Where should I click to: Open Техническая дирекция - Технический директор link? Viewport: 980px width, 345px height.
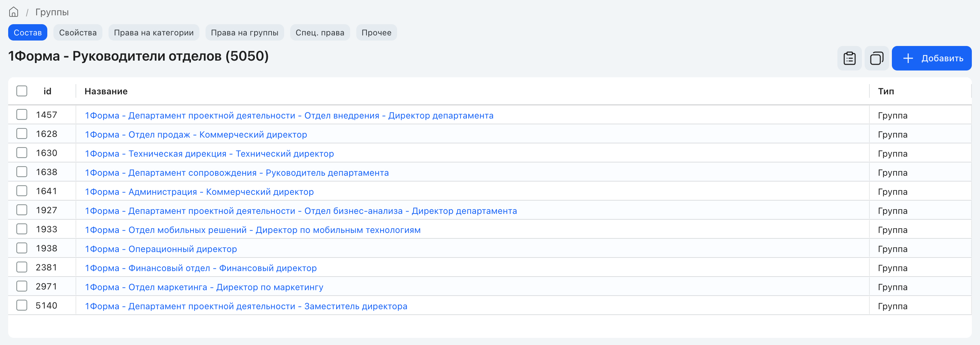[x=209, y=154]
